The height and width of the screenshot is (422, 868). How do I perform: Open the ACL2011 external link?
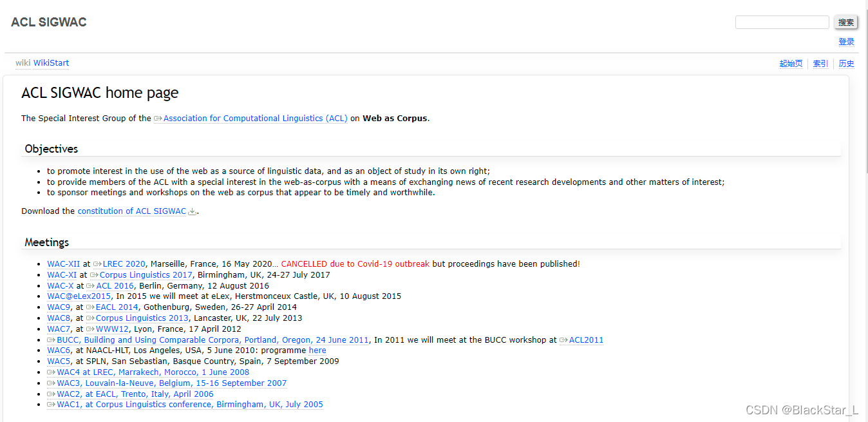pos(586,340)
